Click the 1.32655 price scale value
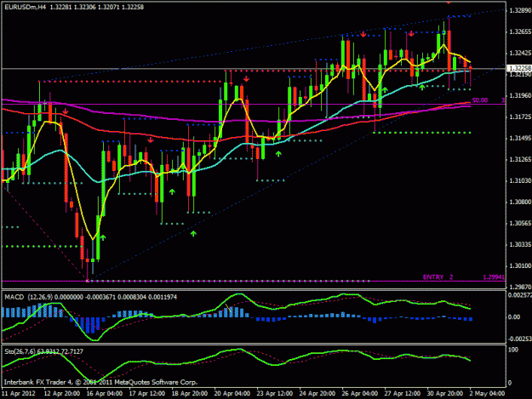The image size is (532, 399). 520,31
